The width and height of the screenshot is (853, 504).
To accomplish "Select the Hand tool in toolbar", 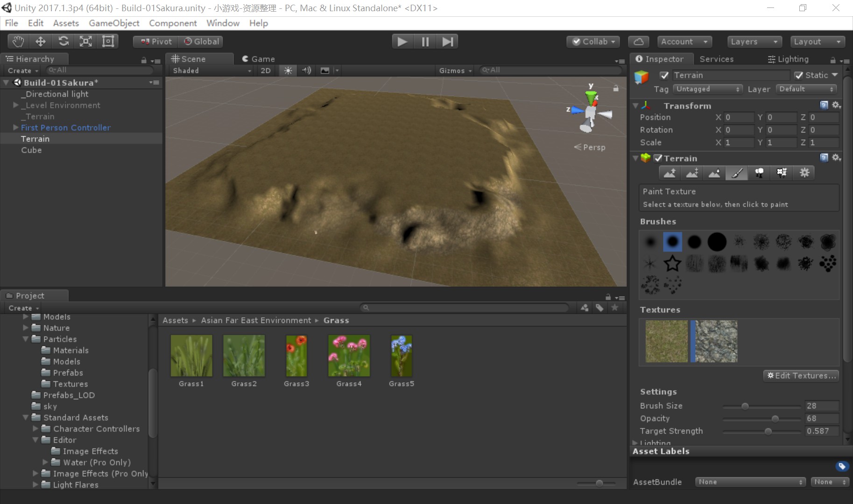I will 18,42.
